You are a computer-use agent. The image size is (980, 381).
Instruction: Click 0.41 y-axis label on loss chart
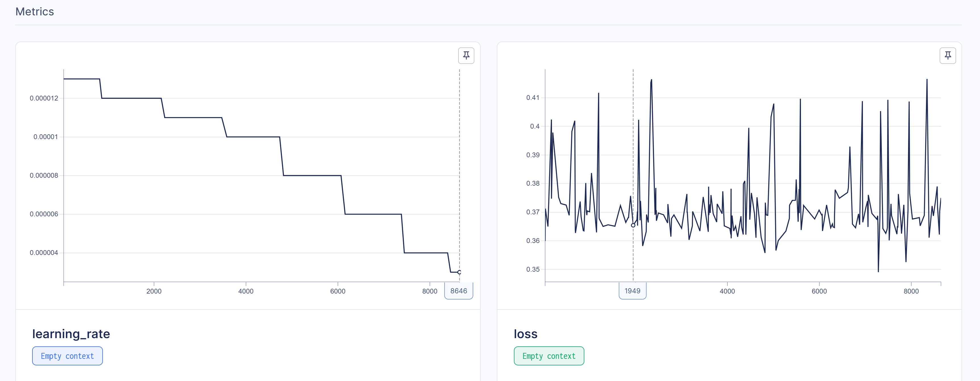click(x=533, y=98)
